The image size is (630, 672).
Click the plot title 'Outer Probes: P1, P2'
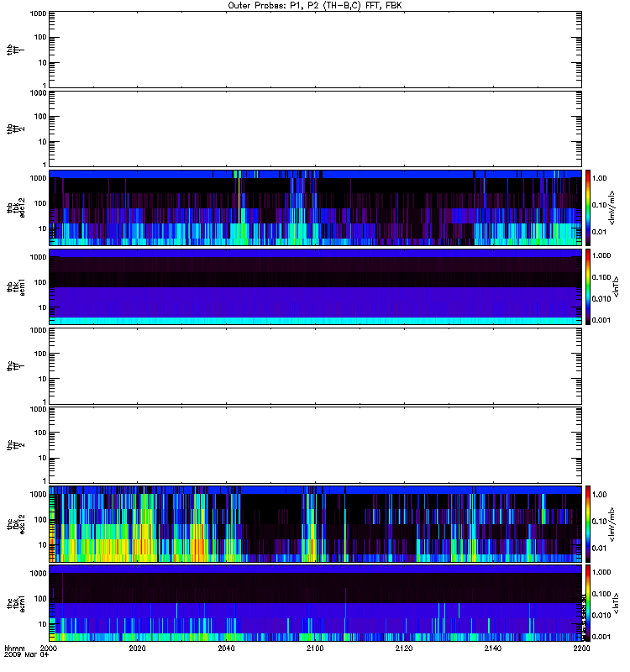click(274, 6)
